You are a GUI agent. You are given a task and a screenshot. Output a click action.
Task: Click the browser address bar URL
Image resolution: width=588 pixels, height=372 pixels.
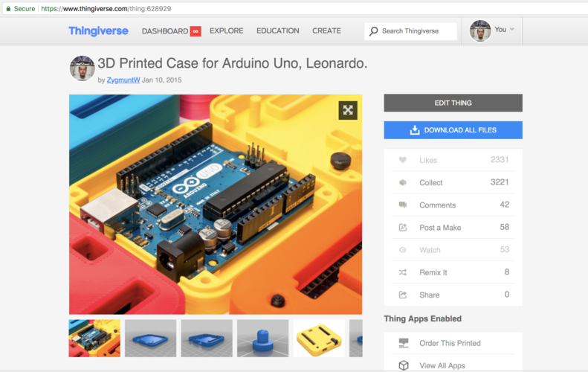click(106, 9)
